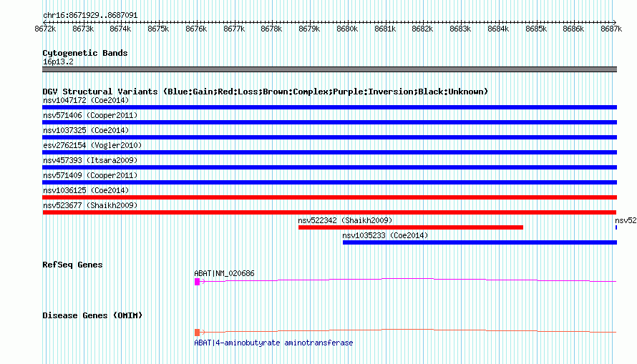The width and height of the screenshot is (637, 364).
Task: Open variant label nsv522342 (Shaikh2009)
Action: coord(345,220)
